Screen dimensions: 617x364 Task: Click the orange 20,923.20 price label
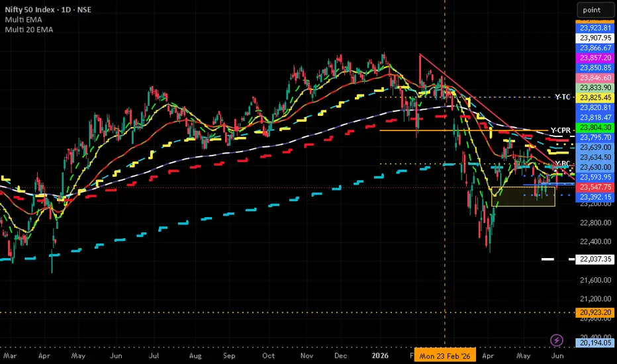point(594,312)
